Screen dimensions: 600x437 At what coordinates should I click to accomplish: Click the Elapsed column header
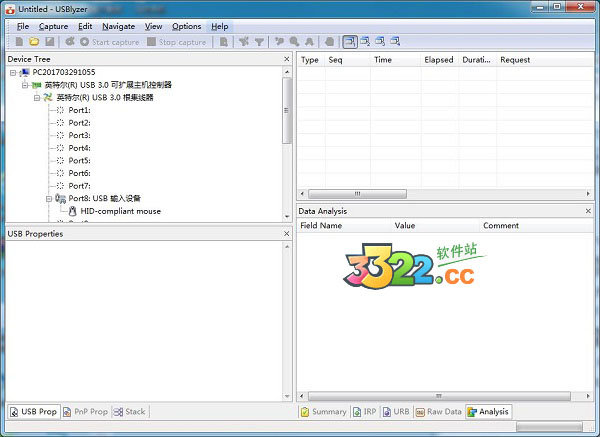[x=439, y=60]
